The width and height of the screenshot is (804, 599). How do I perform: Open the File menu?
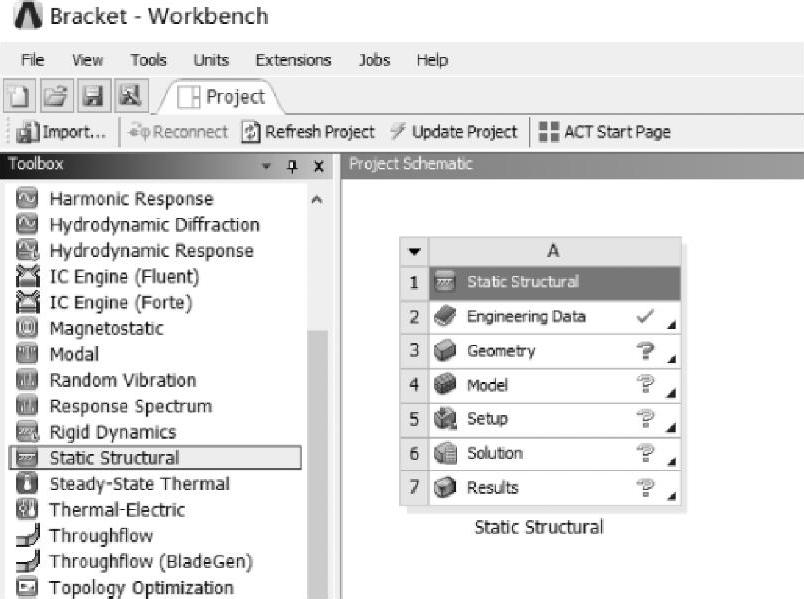click(x=32, y=60)
